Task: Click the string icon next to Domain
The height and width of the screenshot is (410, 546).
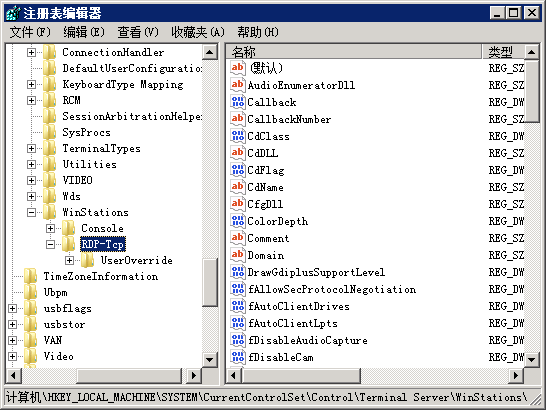Action: coord(237,255)
